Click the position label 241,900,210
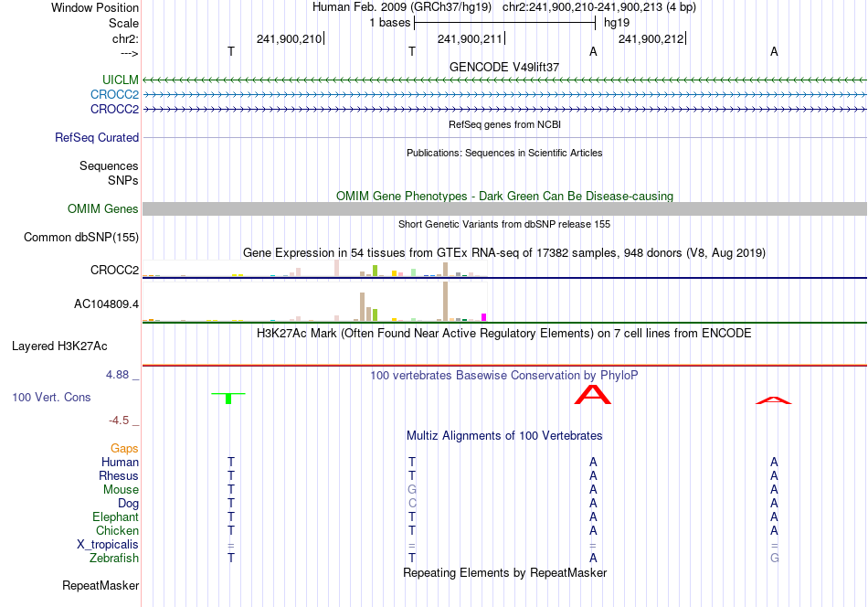Viewport: 868px width, 607px height. [x=289, y=38]
